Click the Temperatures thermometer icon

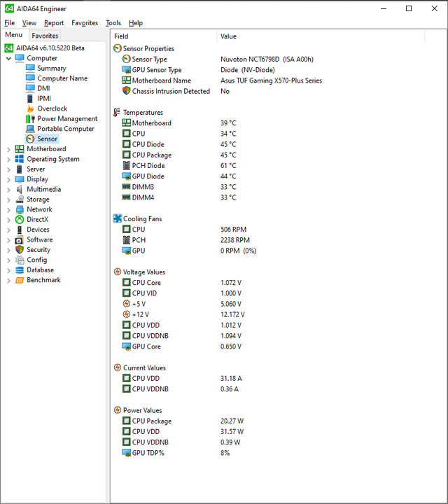pyautogui.click(x=117, y=112)
